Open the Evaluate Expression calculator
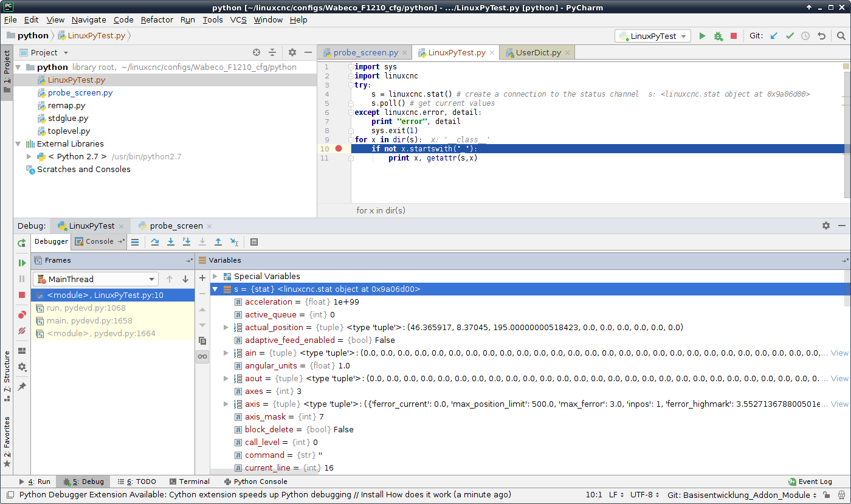851x504 pixels. coord(254,242)
